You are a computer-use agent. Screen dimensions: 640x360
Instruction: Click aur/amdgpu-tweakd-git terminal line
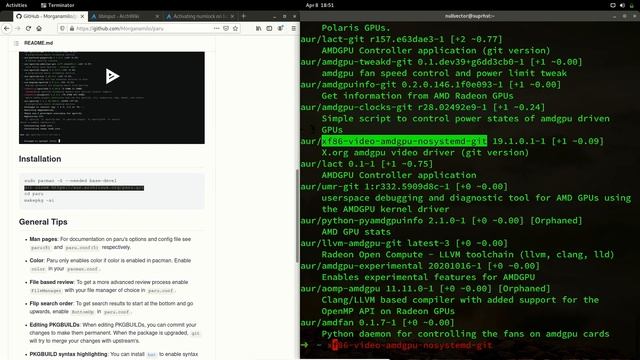(x=441, y=62)
